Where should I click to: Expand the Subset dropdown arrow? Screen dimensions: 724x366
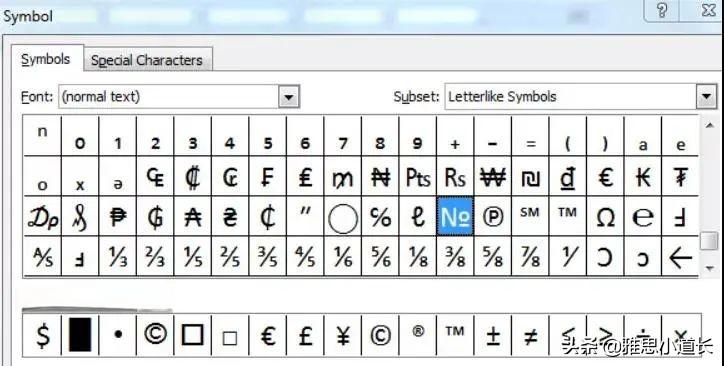click(x=706, y=97)
